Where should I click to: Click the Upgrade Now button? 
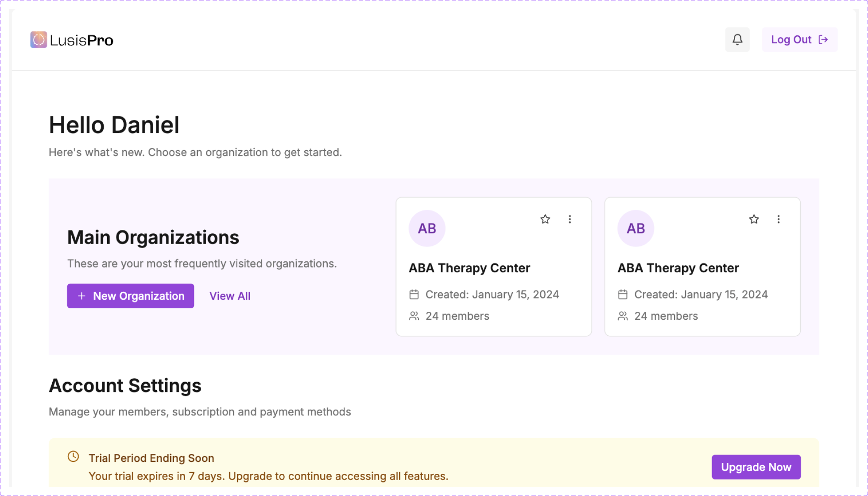point(756,467)
